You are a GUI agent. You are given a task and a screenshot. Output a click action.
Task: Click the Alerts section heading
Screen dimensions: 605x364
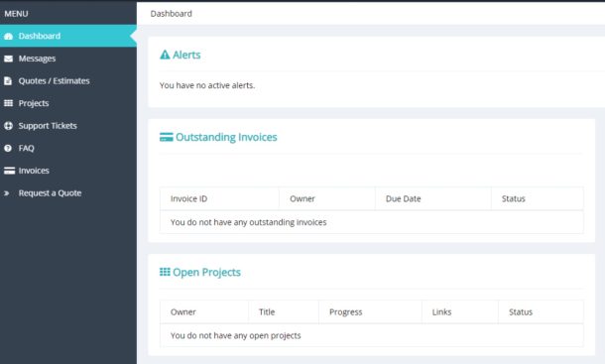[x=186, y=55]
